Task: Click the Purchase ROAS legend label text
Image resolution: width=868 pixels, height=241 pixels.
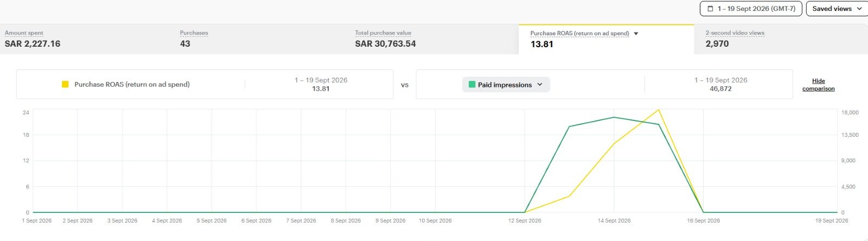Action: tap(132, 84)
